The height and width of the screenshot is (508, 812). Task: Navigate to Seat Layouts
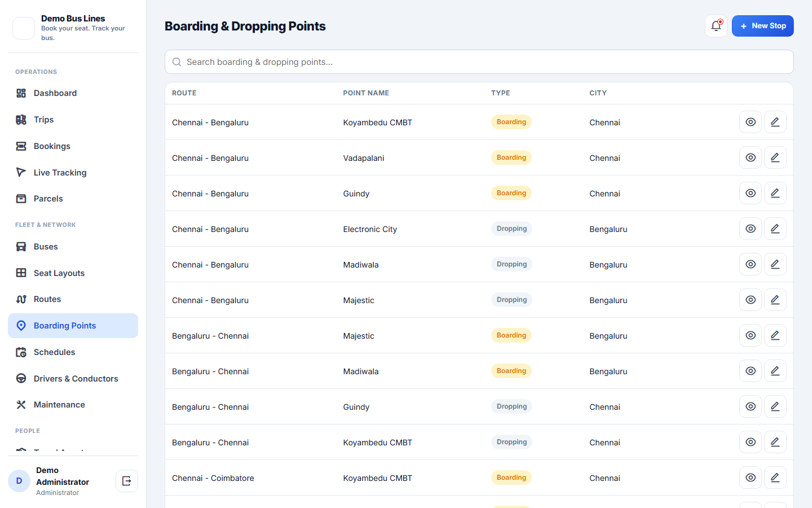73,273
